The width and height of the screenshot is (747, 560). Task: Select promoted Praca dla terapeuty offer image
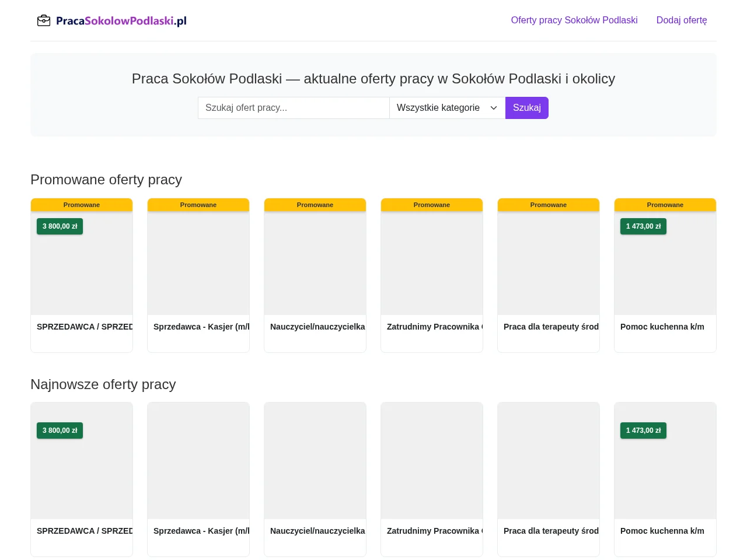pyautogui.click(x=549, y=263)
